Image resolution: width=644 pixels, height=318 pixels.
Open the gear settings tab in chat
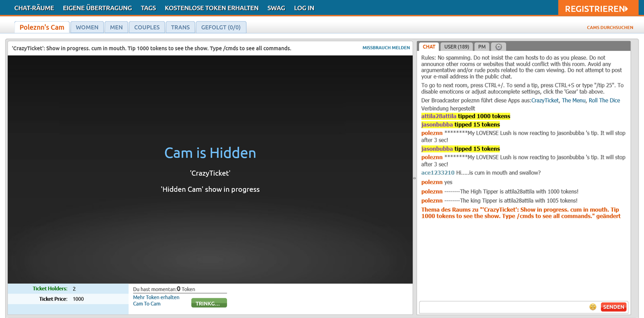click(498, 47)
